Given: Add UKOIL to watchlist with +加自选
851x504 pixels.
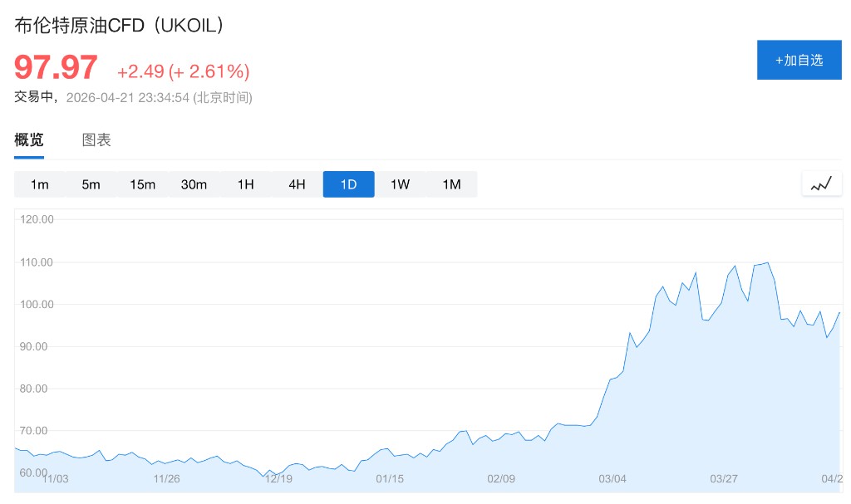Looking at the screenshot, I should click(799, 60).
